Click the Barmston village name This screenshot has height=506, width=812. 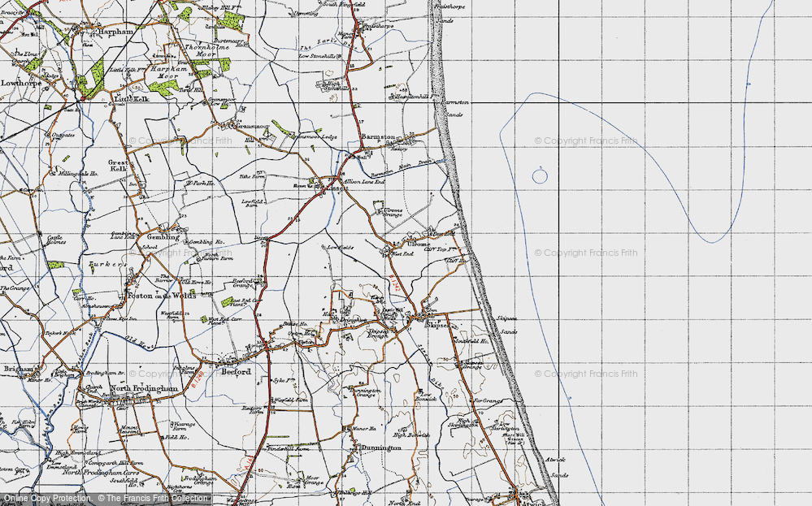click(x=378, y=136)
